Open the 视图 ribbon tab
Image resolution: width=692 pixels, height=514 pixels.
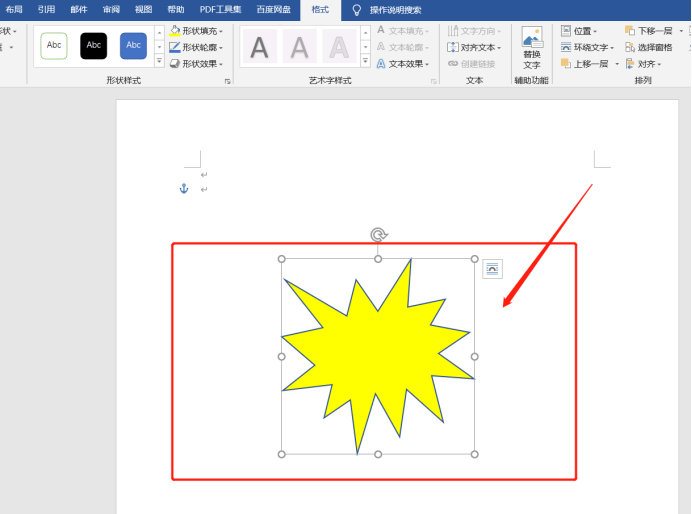pos(143,9)
